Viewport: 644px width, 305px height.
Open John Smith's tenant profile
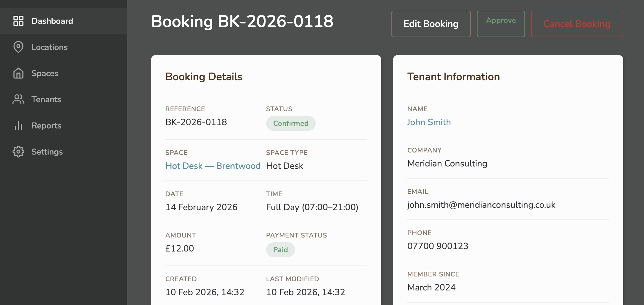click(x=429, y=122)
